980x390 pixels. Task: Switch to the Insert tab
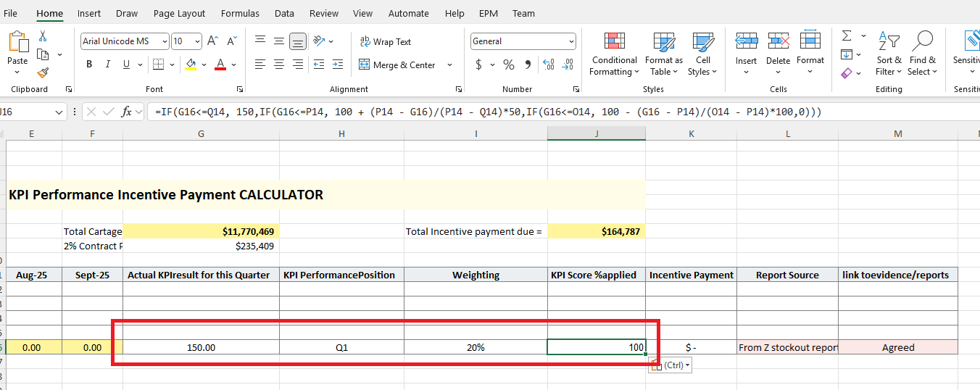point(89,13)
